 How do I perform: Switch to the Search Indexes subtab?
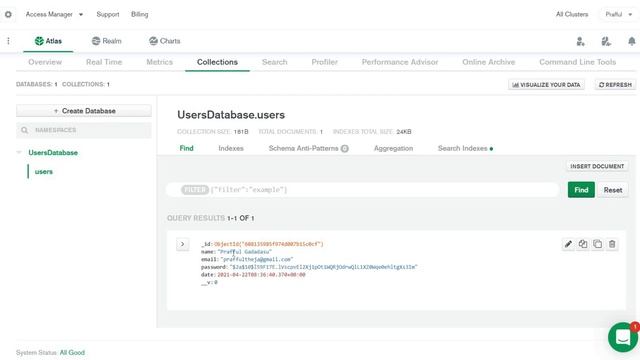[x=465, y=148]
